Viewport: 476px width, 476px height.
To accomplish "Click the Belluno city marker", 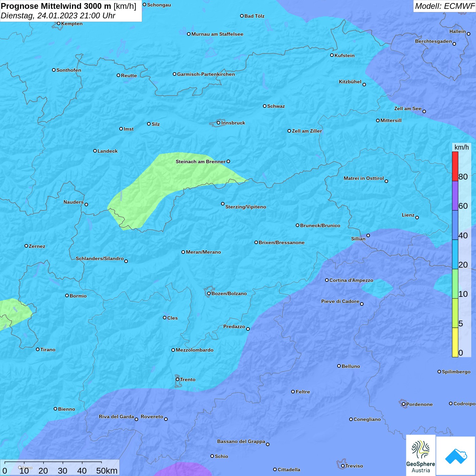I will (339, 366).
